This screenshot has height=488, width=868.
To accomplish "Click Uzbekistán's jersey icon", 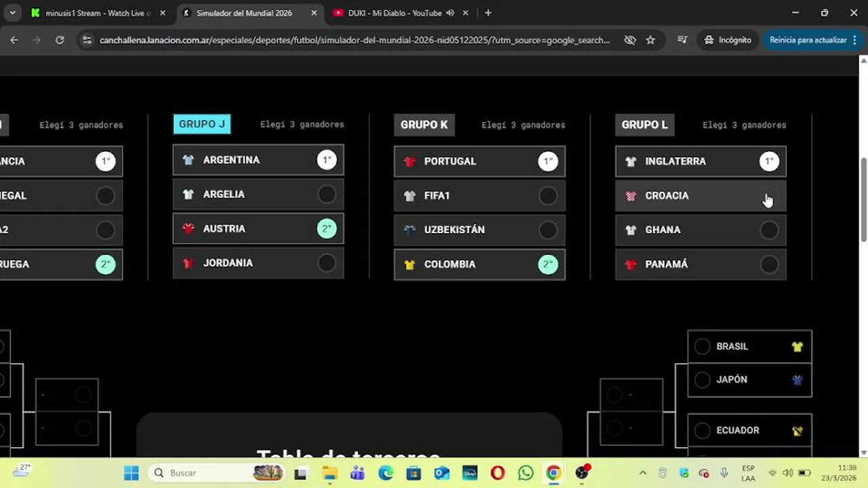I will (410, 230).
